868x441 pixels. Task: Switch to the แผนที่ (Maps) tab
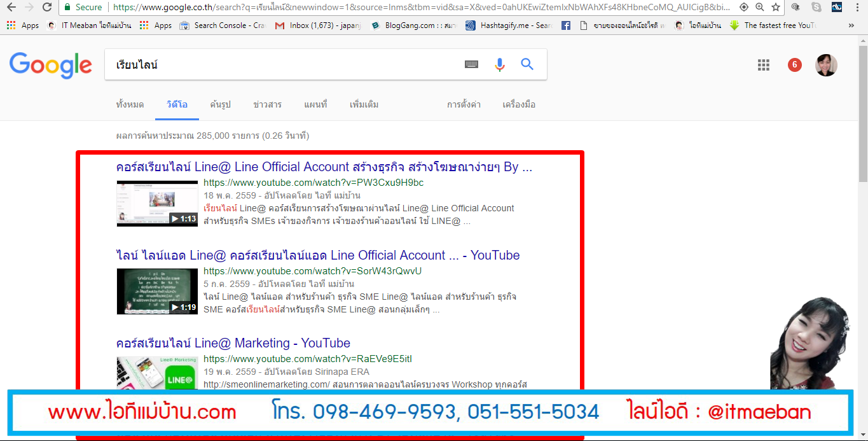[315, 104]
